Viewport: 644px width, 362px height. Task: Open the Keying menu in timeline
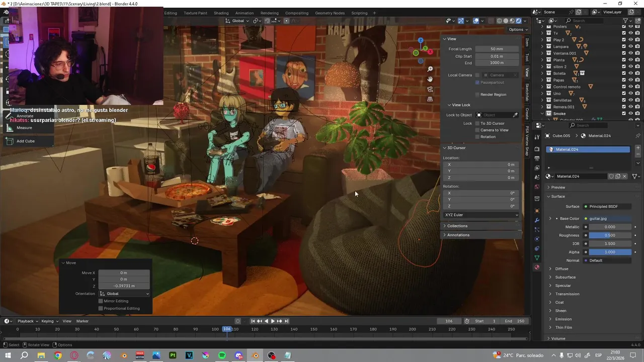[49, 321]
